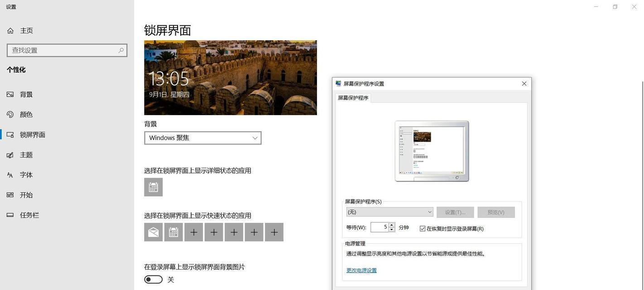Click the 预览(V) button
The width and height of the screenshot is (644, 290).
coord(496,213)
